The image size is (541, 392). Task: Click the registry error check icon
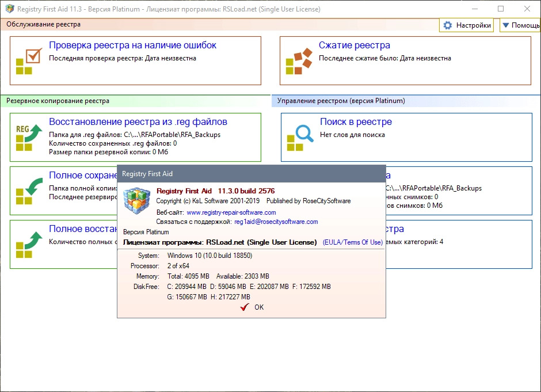pyautogui.click(x=29, y=61)
